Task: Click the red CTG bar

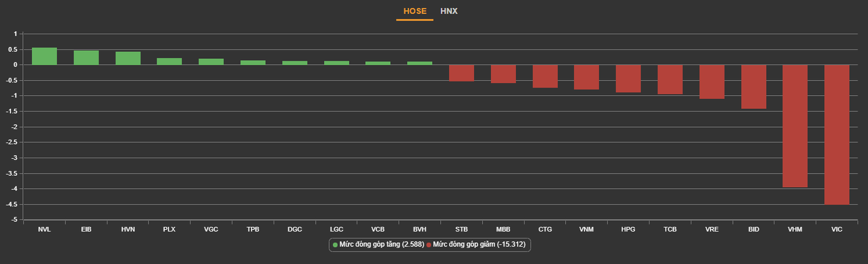Action: point(545,76)
